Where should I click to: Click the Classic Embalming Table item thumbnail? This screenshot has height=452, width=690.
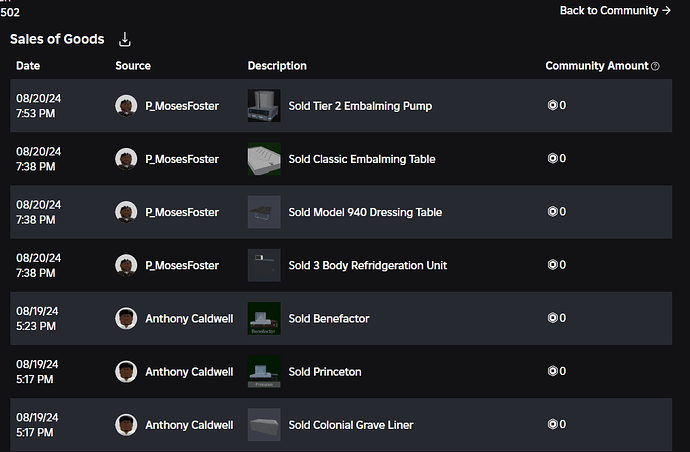coord(264,158)
